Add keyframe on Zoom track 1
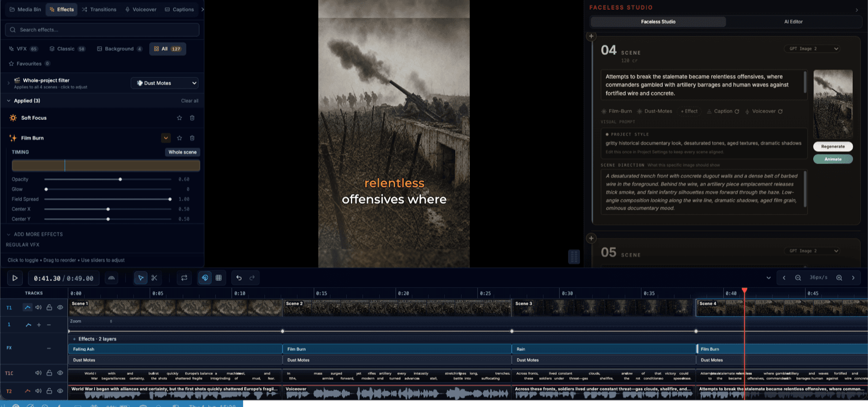Viewport: 868px width, 407px height. (x=39, y=325)
